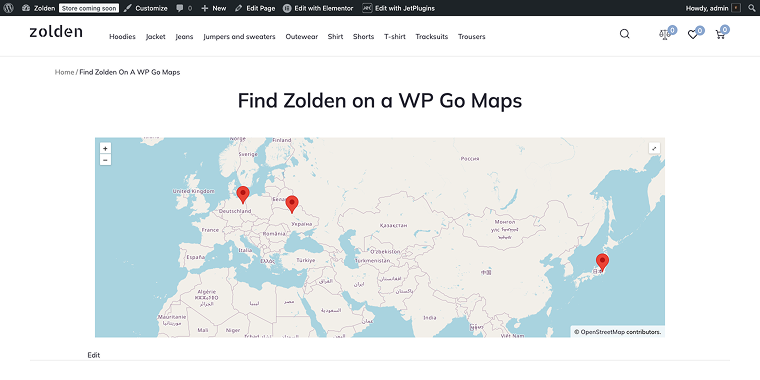Click the Қазақстан label on map
This screenshot has height=380, width=760.
tap(394, 225)
